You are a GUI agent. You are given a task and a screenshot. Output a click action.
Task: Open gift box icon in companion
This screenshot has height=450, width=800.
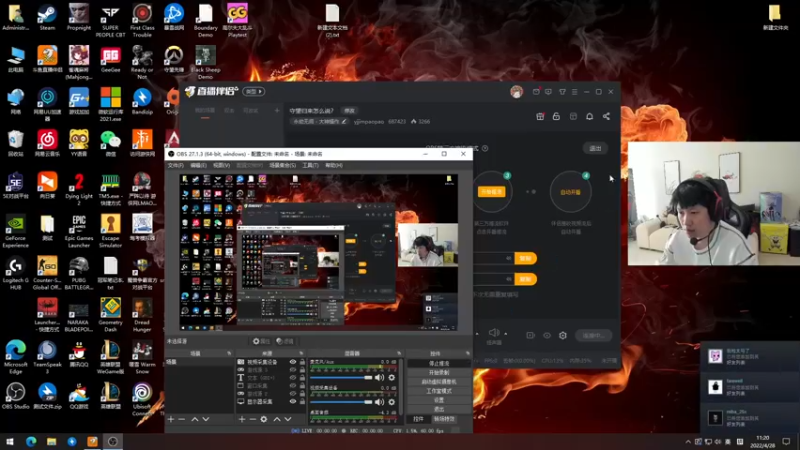(x=540, y=116)
